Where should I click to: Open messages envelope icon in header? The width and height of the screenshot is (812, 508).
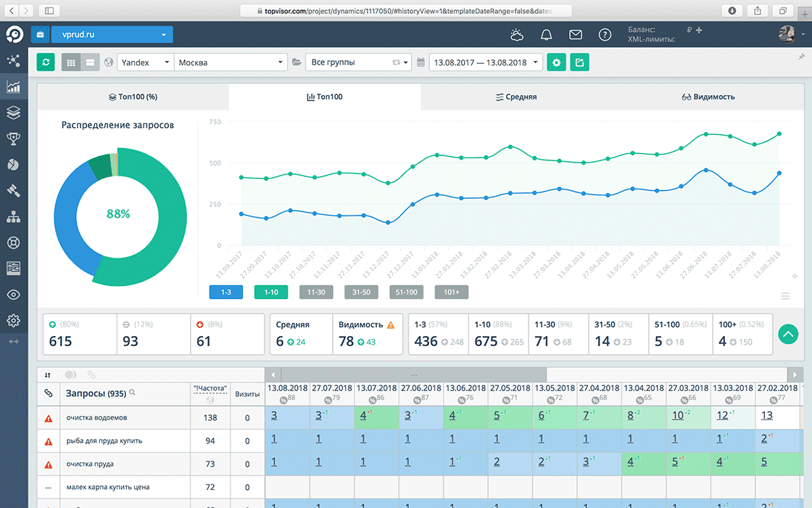576,35
